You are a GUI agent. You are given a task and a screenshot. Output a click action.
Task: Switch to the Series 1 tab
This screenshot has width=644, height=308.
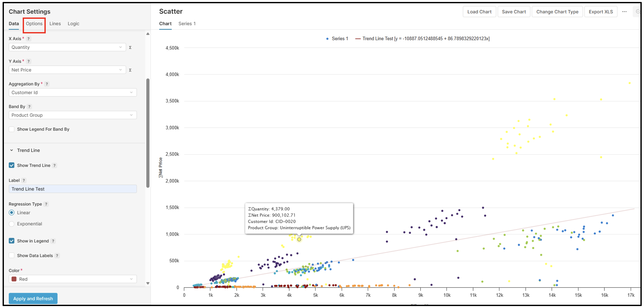tap(187, 24)
